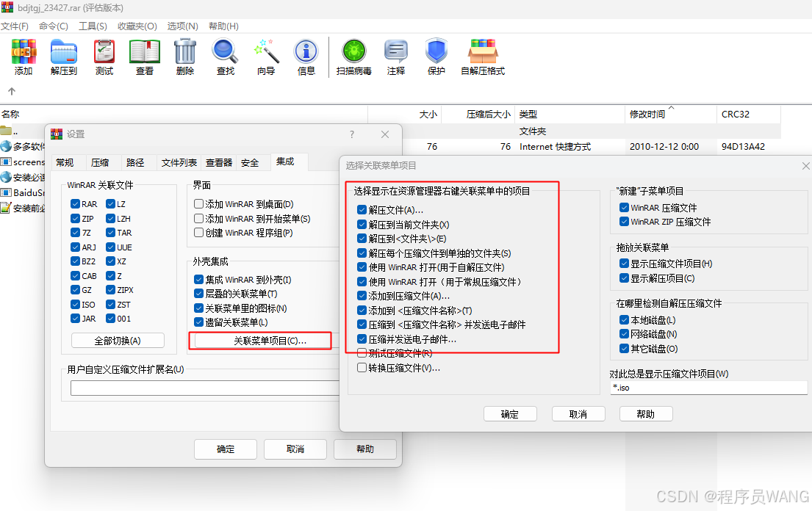Open the 选项(N) menu
Viewport: 812px width, 511px height.
[182, 26]
